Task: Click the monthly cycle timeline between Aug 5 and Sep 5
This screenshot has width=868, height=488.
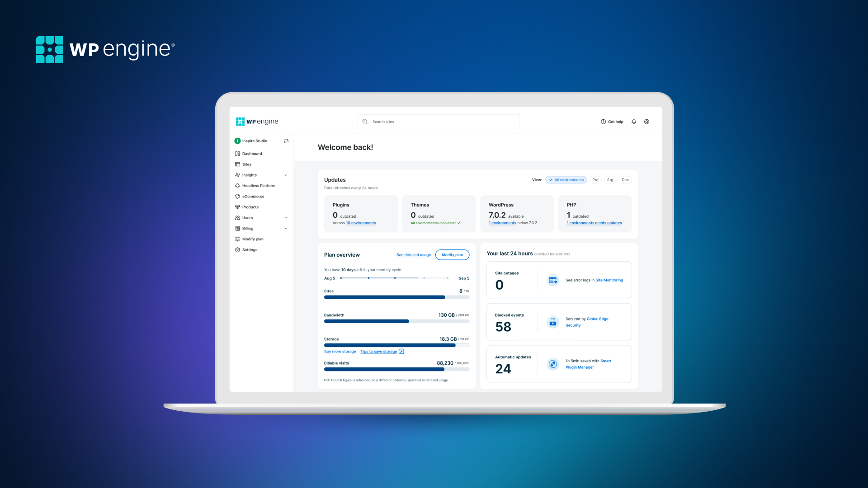Action: pos(394,278)
